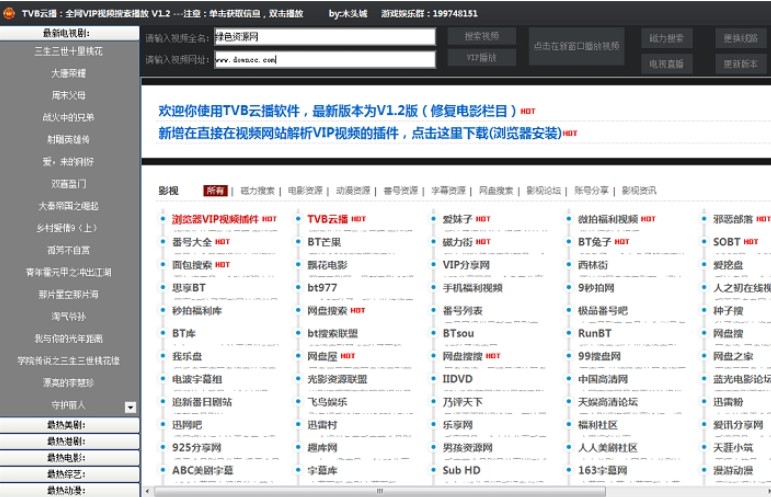Open the 电波字幕组 link
The height and width of the screenshot is (497, 771).
click(197, 379)
